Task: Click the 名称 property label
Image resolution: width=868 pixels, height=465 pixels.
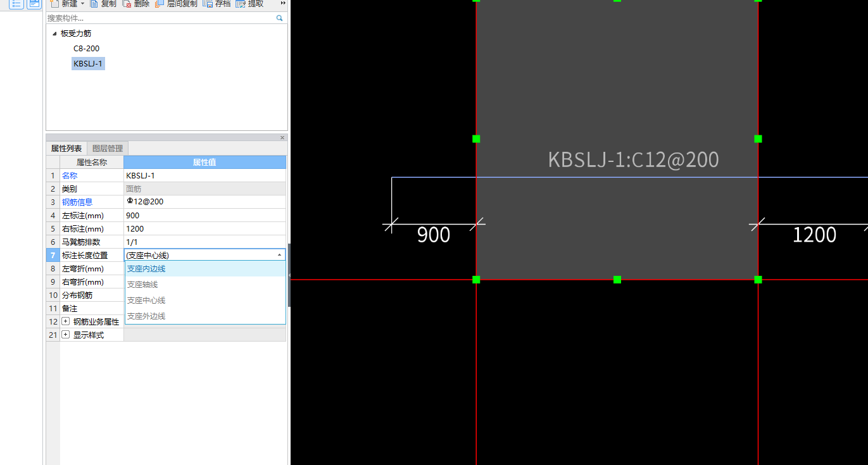Action: 70,176
